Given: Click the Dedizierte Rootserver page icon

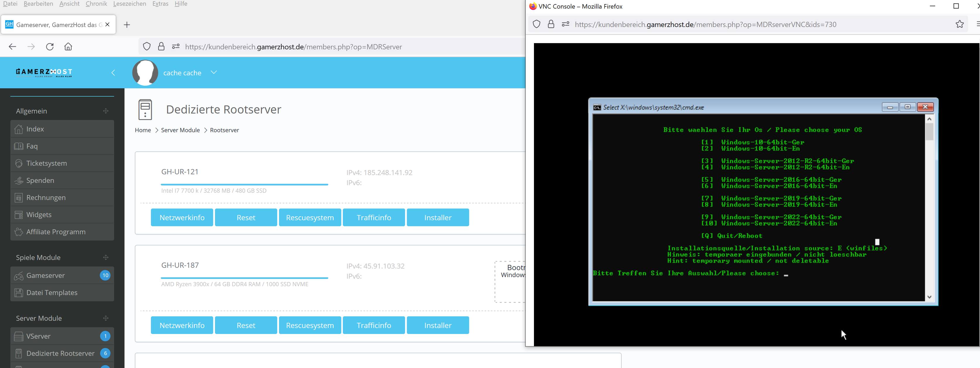Looking at the screenshot, I should (x=145, y=109).
